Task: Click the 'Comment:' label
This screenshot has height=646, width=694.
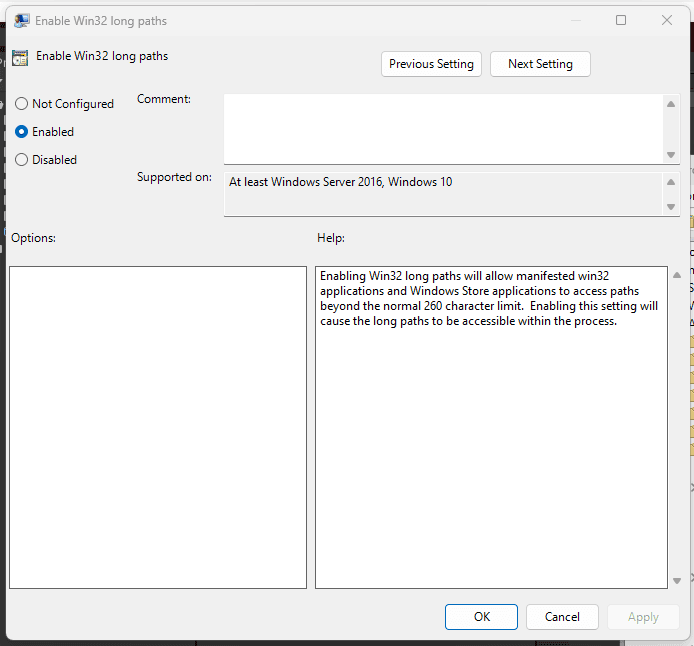Action: coord(164,99)
